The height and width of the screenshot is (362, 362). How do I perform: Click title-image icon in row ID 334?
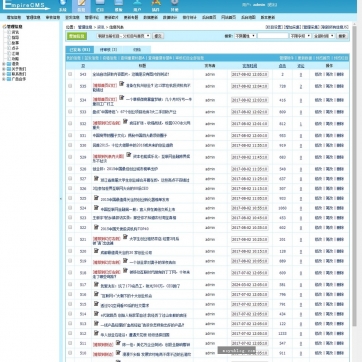point(122,97)
